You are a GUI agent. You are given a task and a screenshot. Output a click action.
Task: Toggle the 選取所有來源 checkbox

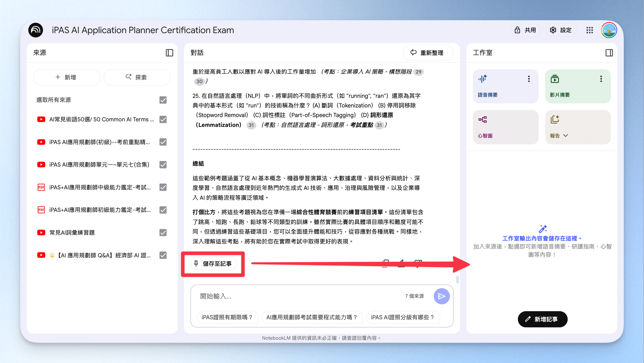(x=163, y=100)
